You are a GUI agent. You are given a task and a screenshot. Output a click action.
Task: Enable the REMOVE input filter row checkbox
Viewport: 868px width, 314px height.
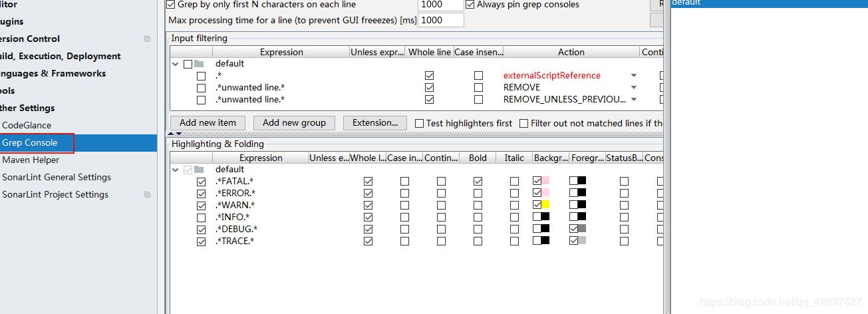coord(201,88)
